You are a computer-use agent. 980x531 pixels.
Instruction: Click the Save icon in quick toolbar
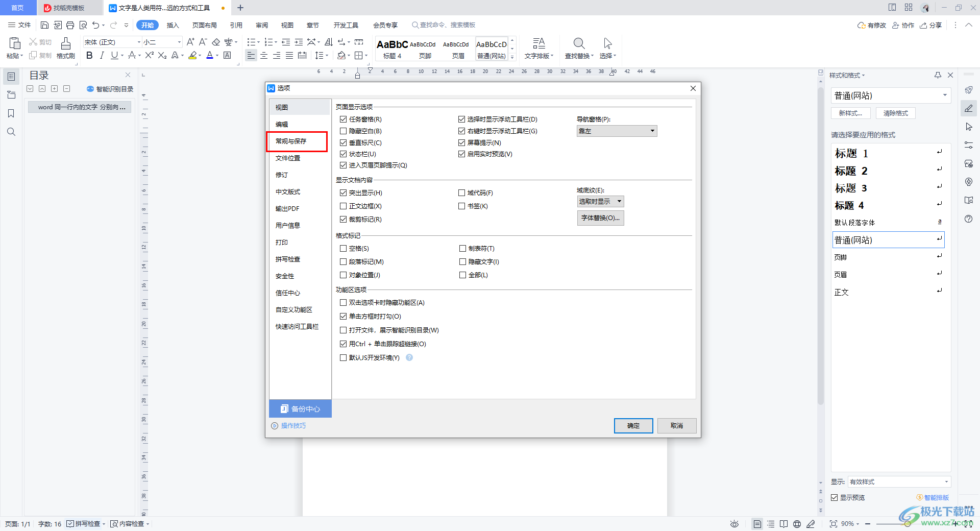click(44, 25)
